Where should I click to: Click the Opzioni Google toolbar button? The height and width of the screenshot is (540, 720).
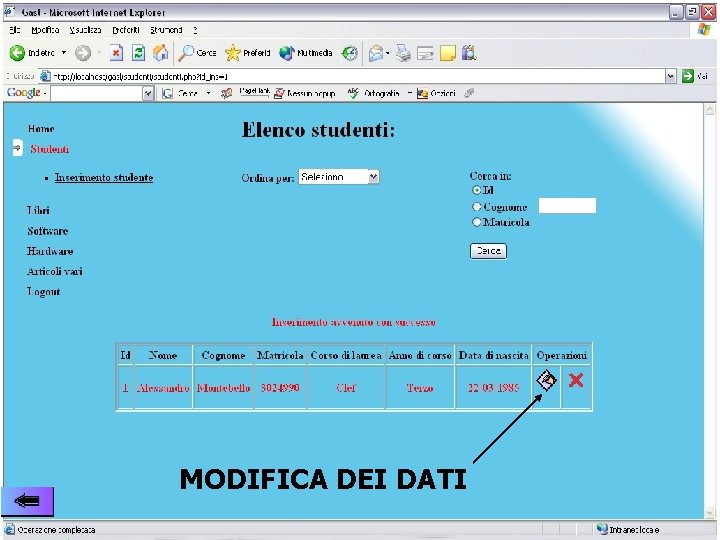436,94
